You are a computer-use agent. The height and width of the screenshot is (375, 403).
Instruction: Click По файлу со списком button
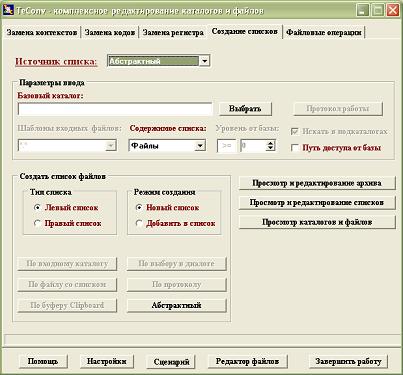67,284
